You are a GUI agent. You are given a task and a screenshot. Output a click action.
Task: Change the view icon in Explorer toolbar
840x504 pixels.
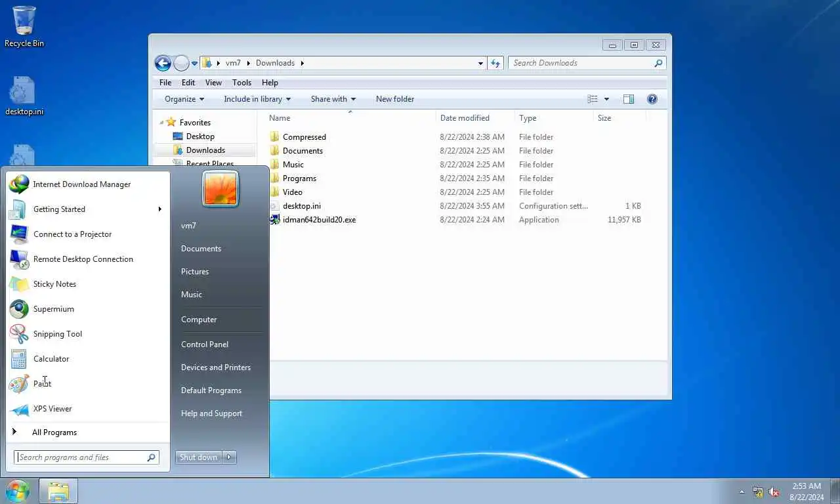(x=593, y=99)
